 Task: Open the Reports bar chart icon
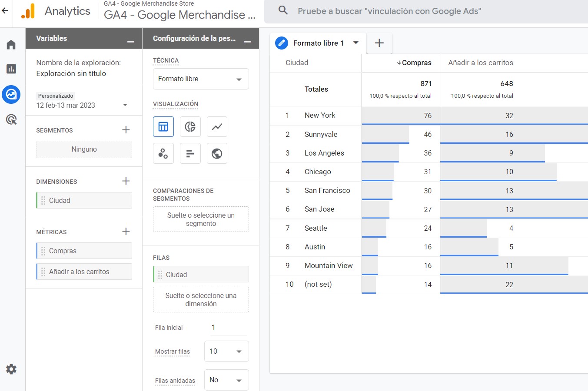[x=11, y=69]
